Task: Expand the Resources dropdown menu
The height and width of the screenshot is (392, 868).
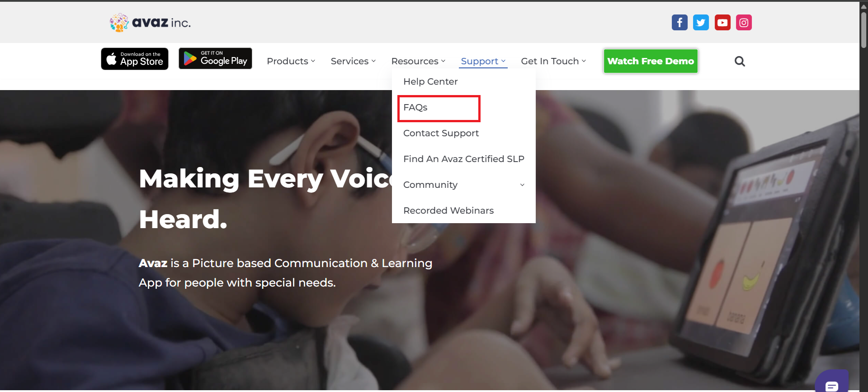Action: tap(418, 61)
